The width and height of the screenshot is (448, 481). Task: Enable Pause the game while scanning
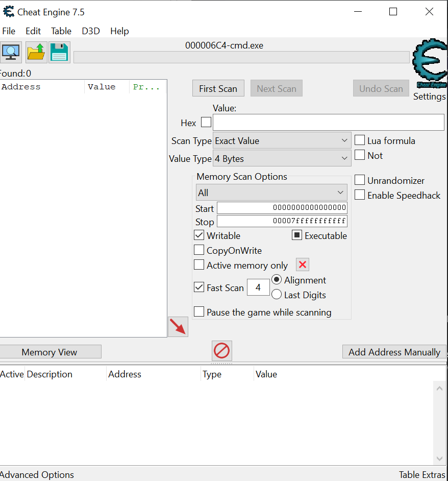click(199, 311)
